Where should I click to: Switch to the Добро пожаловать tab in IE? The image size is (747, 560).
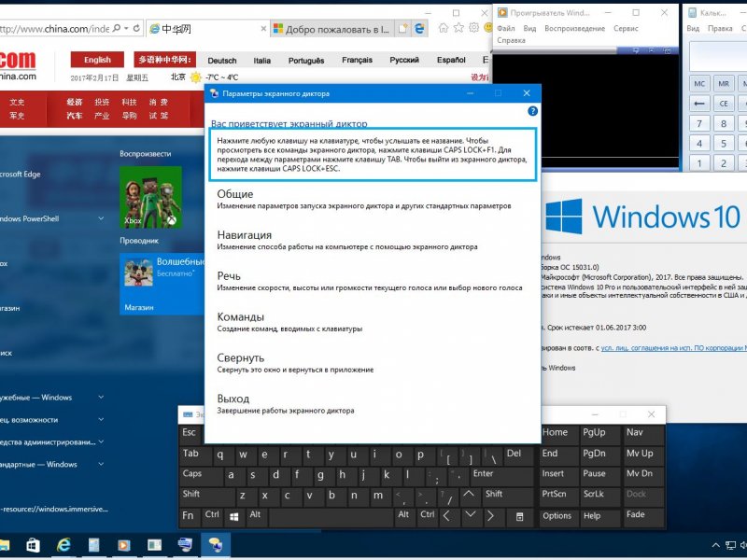click(331, 29)
